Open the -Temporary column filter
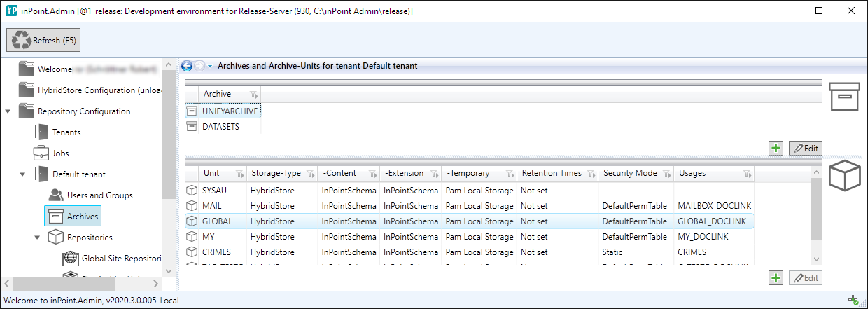868x309 pixels. (x=510, y=174)
